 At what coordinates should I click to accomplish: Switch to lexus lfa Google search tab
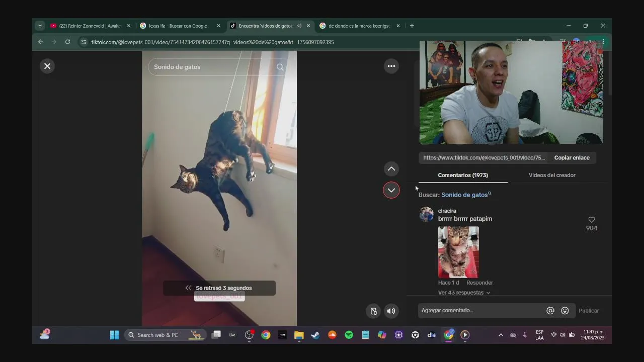click(x=178, y=26)
